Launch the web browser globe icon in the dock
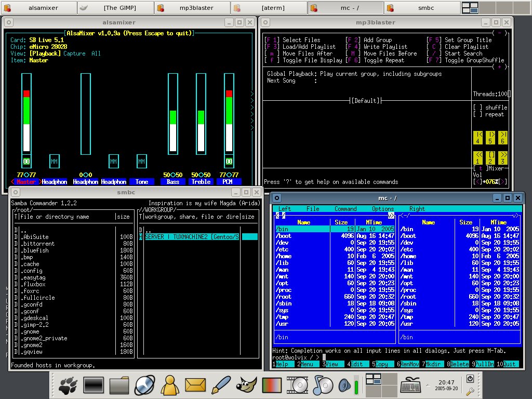 [x=145, y=385]
